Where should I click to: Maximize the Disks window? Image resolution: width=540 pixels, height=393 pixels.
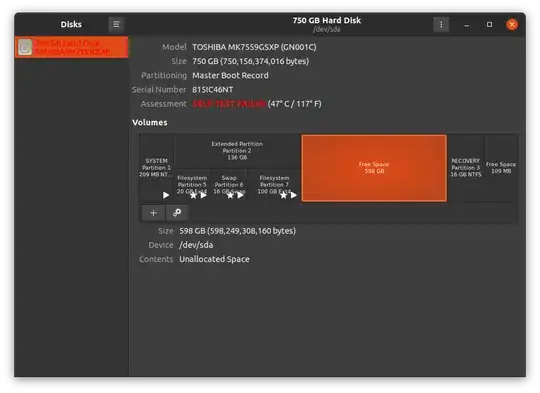pyautogui.click(x=489, y=24)
